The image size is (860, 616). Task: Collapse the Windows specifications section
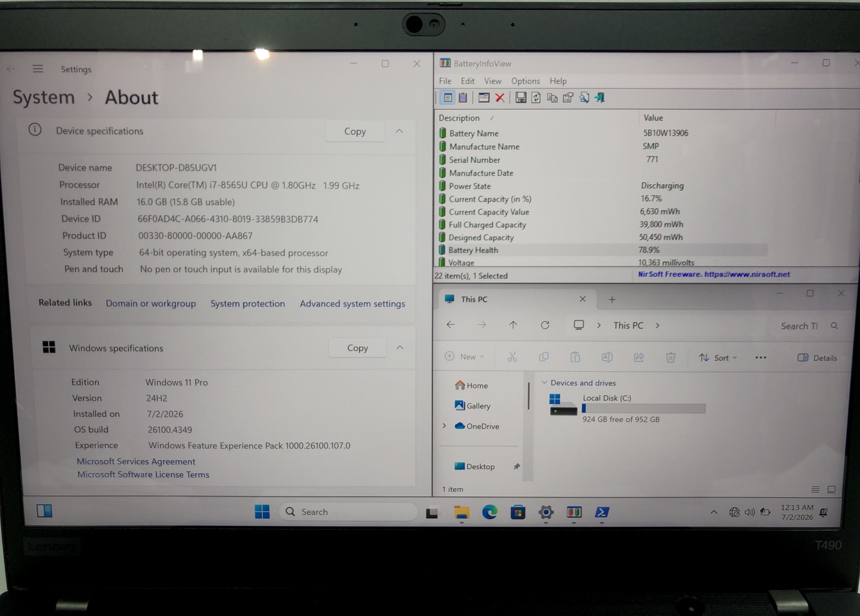pyautogui.click(x=400, y=348)
